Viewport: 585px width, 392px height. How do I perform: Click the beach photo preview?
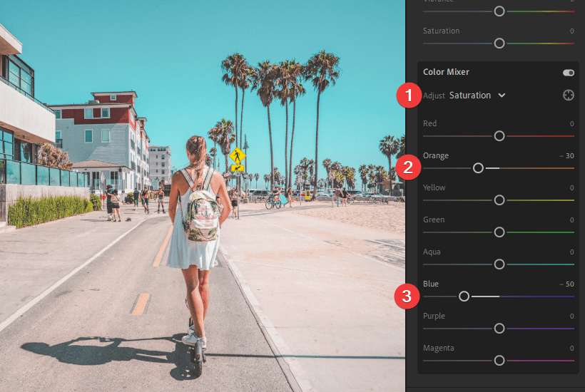[x=202, y=196]
